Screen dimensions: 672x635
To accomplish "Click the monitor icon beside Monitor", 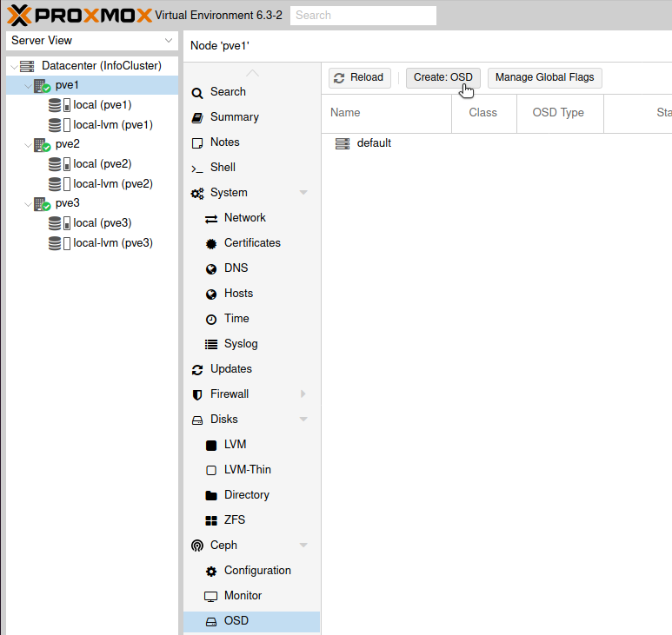I will pyautogui.click(x=211, y=597).
